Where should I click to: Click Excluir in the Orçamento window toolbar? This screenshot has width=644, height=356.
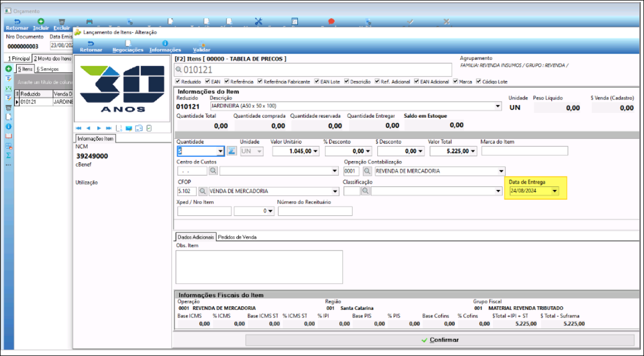click(x=61, y=25)
